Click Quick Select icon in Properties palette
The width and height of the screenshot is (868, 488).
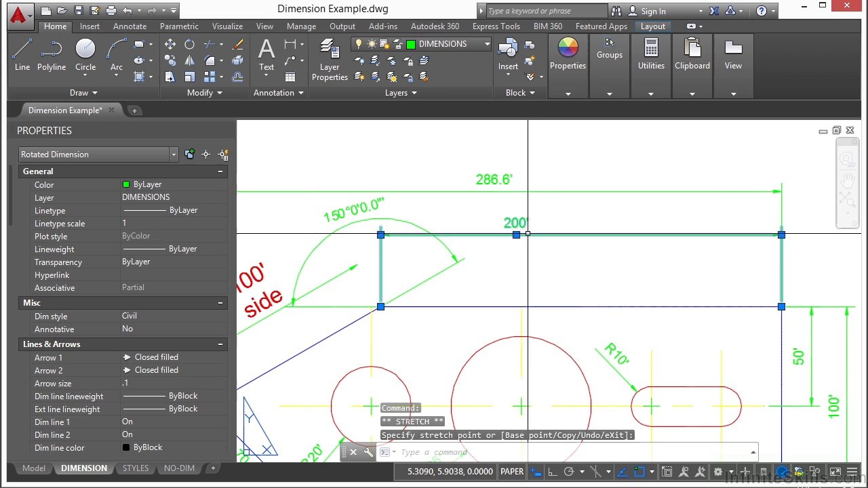point(223,155)
